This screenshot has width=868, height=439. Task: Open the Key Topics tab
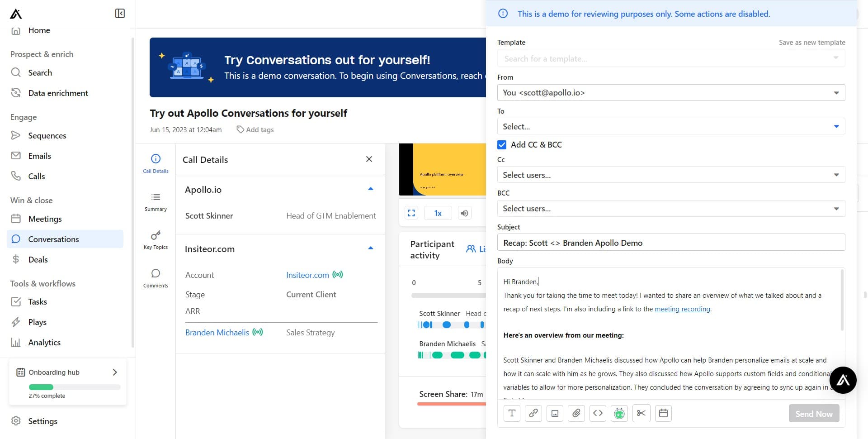coord(156,240)
